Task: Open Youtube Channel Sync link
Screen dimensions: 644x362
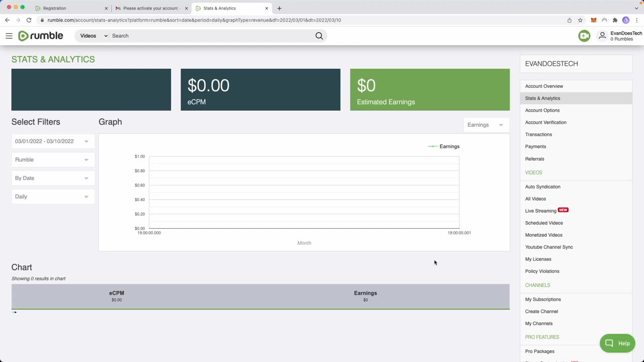Action: [x=549, y=247]
